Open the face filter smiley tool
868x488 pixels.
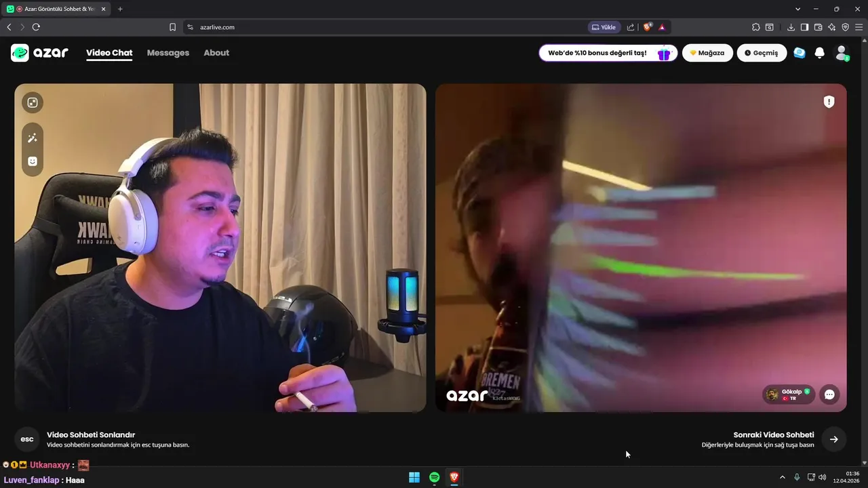33,161
